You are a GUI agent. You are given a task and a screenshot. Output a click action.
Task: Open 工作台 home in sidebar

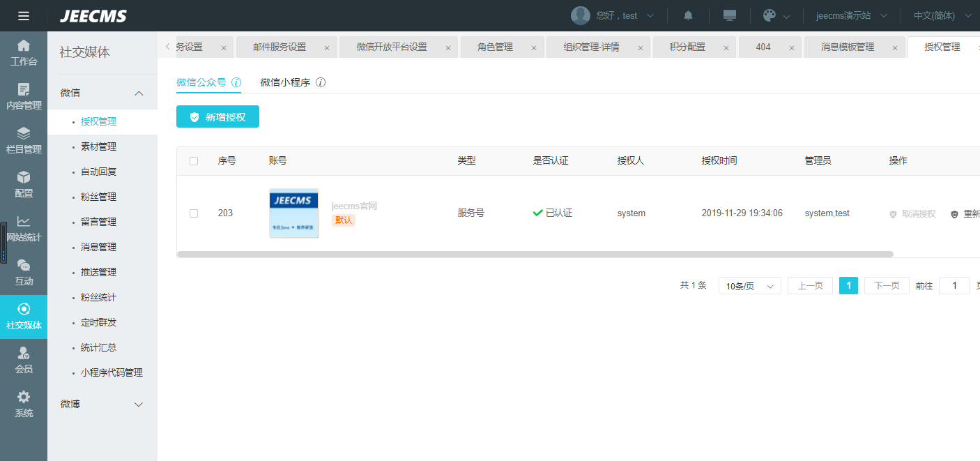pos(24,52)
